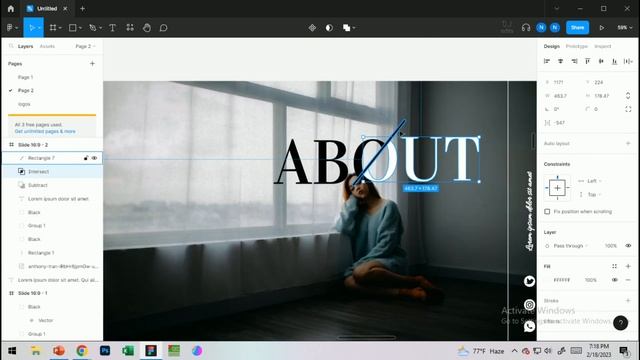Add a stroke with plus button

click(x=628, y=300)
